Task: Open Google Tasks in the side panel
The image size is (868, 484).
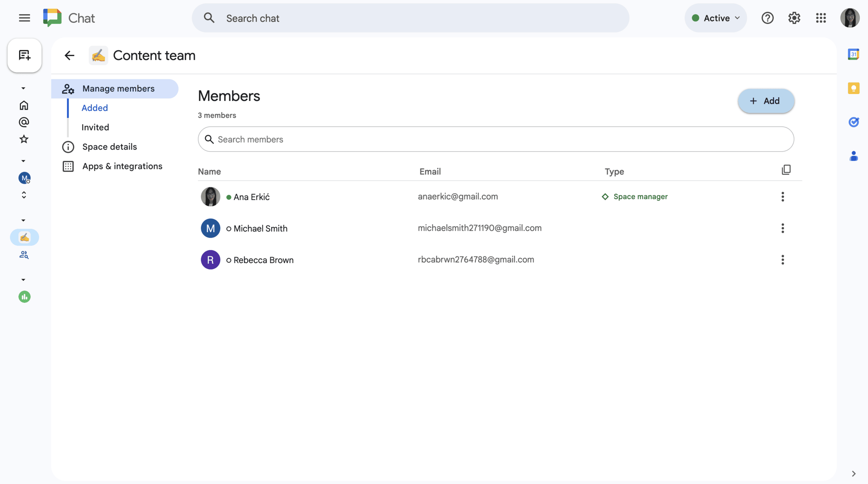Action: pos(854,122)
